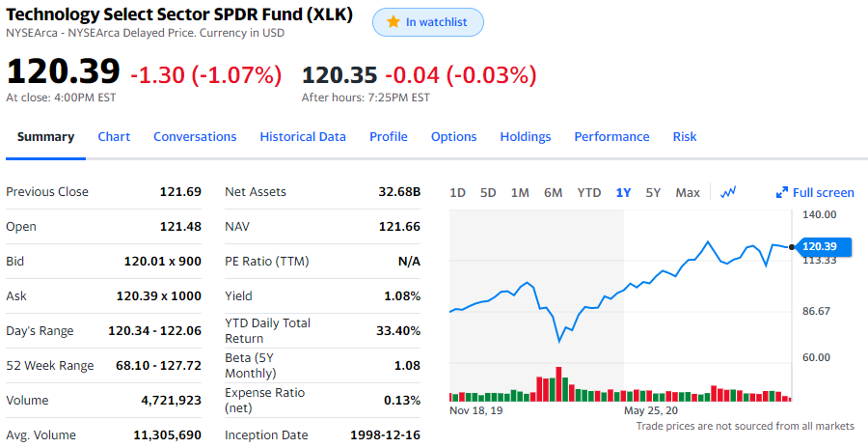Screen dimensions: 868x448
Task: Click the Inception Date value 1998-12-16
Action: 385,435
